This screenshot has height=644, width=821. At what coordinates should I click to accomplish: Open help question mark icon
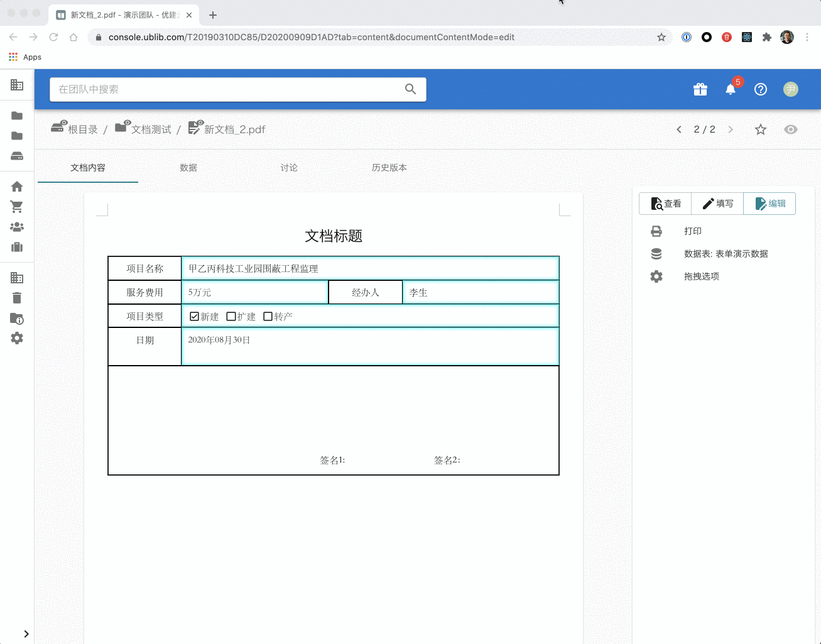pos(761,89)
